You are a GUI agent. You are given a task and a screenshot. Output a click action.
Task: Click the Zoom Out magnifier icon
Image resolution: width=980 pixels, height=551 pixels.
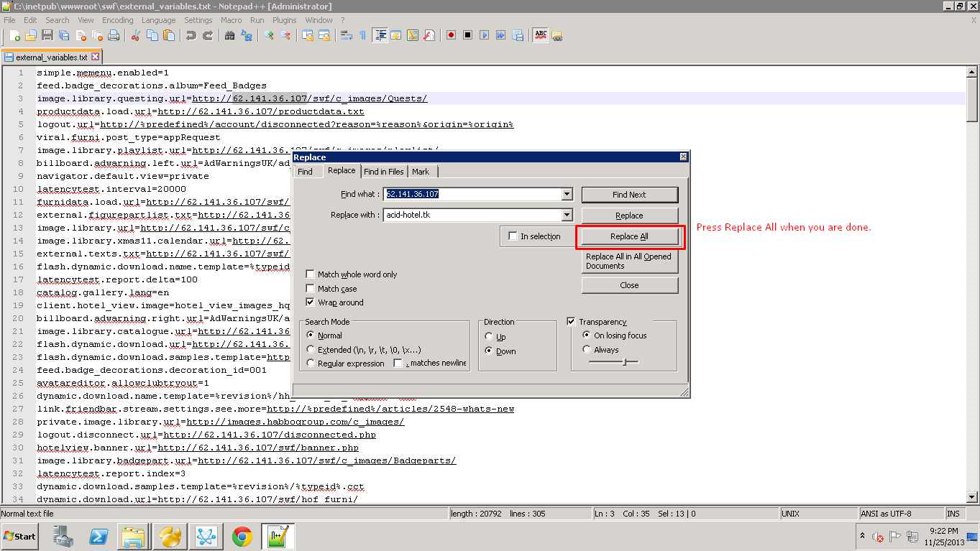pos(285,35)
